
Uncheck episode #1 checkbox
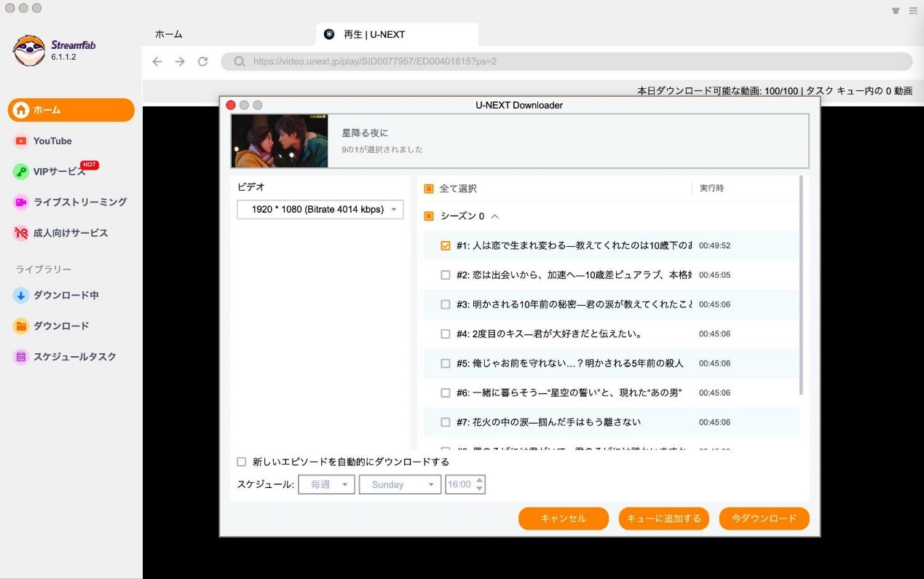point(445,245)
